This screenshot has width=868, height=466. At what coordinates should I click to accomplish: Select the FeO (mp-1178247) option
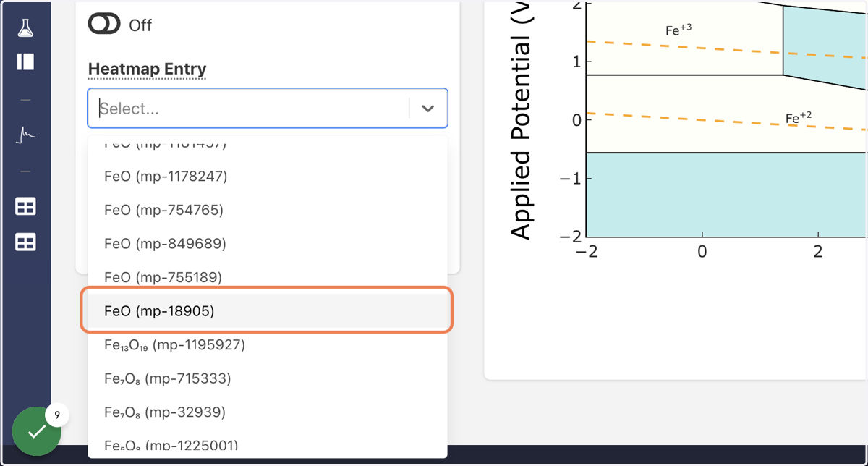click(268, 177)
